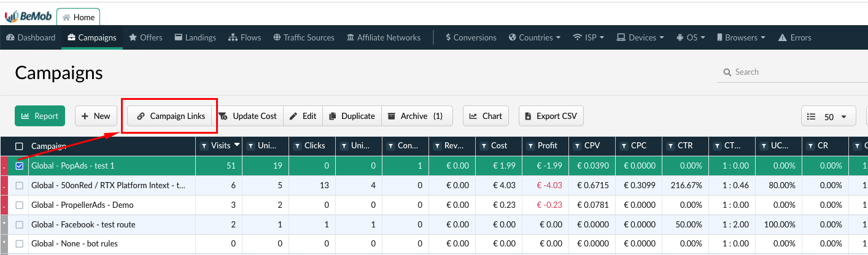
Task: Click the CPC column filter icon
Action: 624,146
